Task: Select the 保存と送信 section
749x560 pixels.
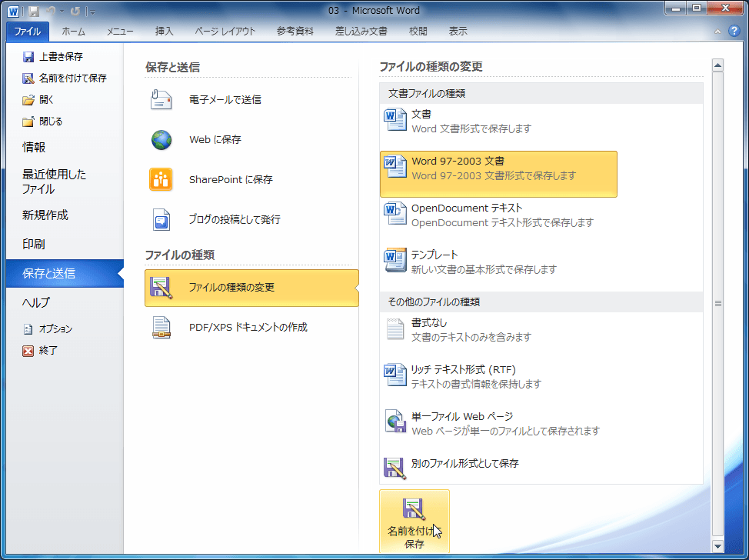Action: click(x=65, y=273)
